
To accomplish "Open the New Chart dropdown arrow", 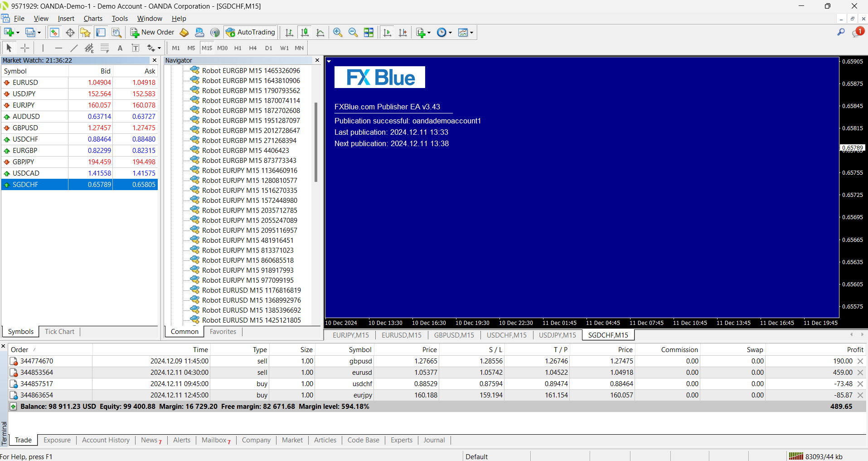I will point(18,33).
